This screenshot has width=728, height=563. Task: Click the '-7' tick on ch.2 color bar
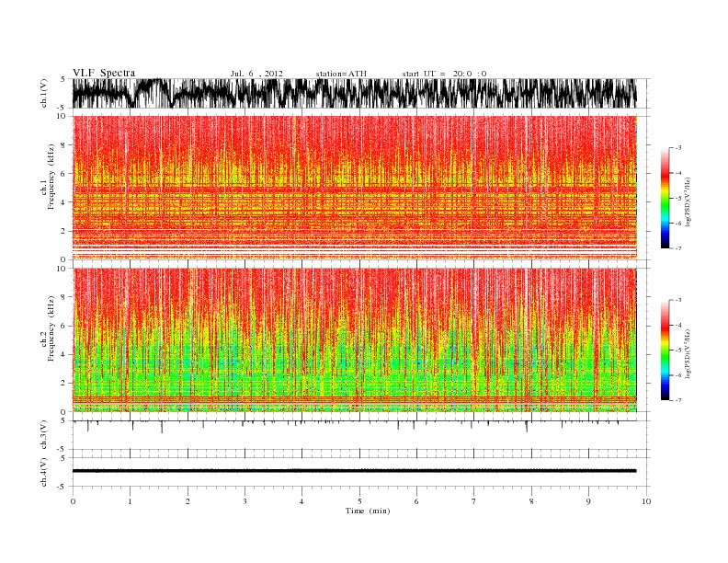tap(678, 400)
